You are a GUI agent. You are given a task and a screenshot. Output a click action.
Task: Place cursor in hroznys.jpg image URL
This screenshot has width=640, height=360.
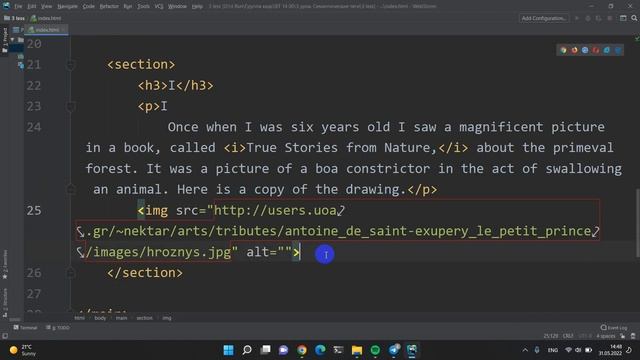(189, 252)
